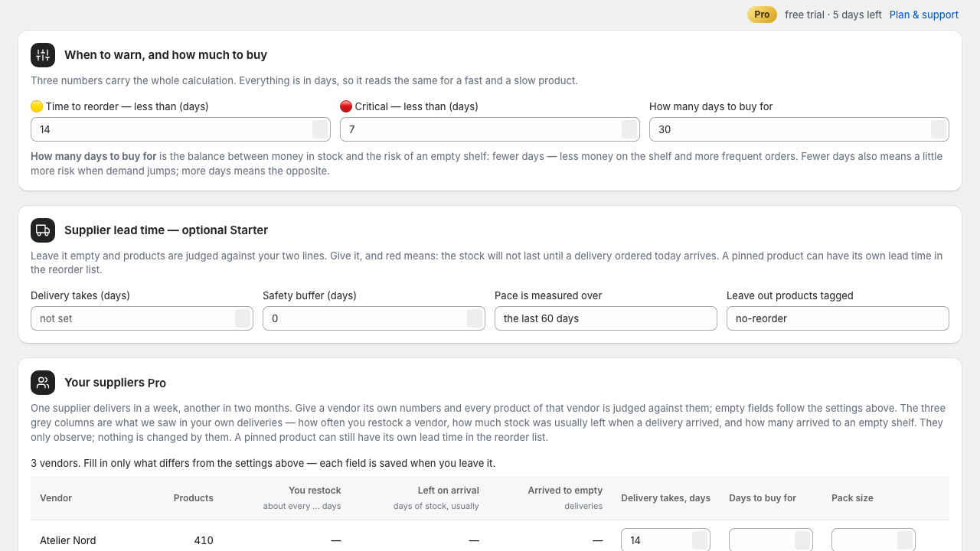Focus the Time to reorder days field

[181, 129]
